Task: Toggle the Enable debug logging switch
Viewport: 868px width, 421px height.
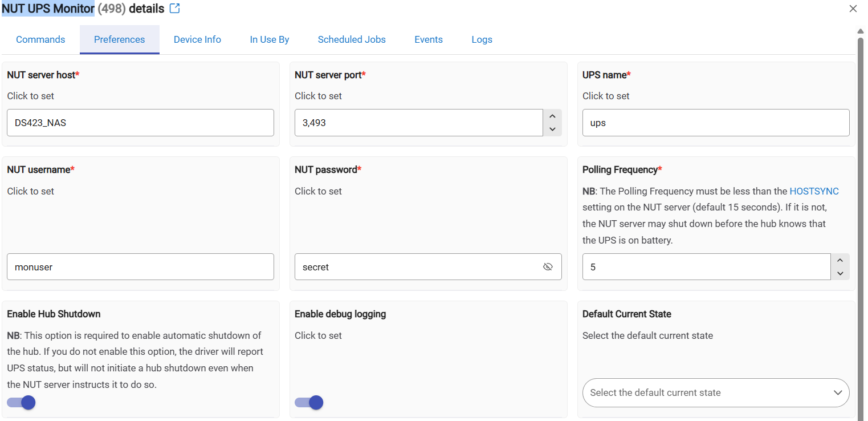Action: [309, 403]
